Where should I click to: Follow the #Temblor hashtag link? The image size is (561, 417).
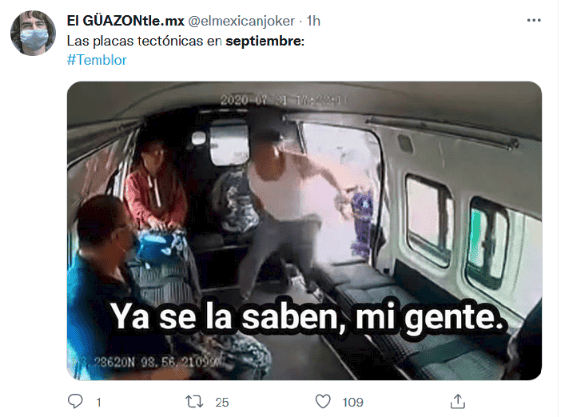tap(97, 60)
